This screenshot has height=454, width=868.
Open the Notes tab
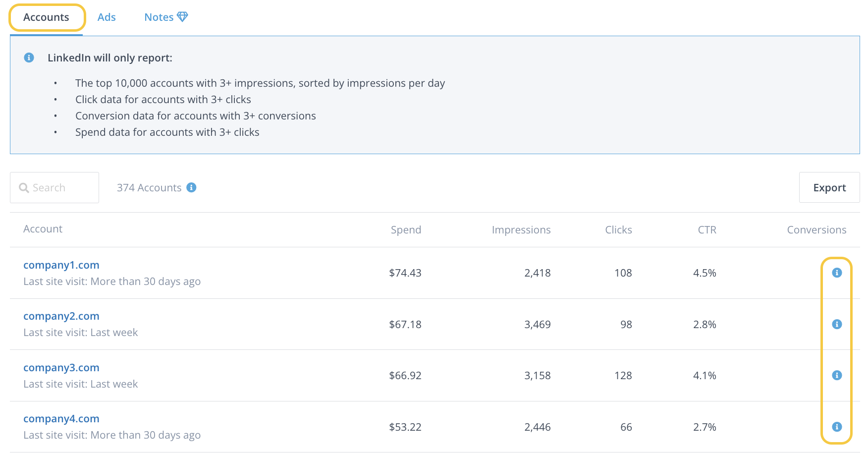pyautogui.click(x=159, y=17)
